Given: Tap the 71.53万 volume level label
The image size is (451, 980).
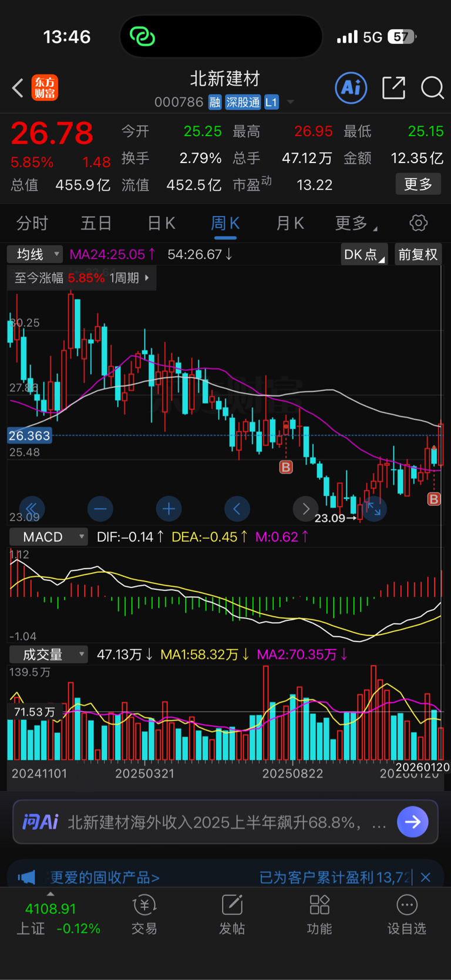Looking at the screenshot, I should [x=35, y=712].
